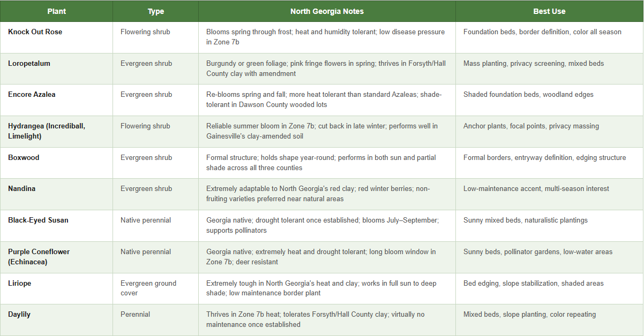Click the Type column header
Screen dimensions: 644x336
pos(156,11)
